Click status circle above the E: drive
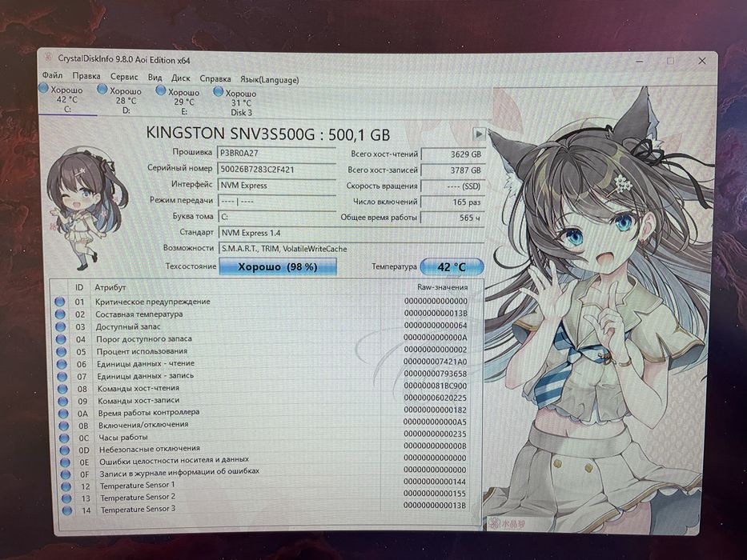This screenshot has width=747, height=560. coord(161,90)
